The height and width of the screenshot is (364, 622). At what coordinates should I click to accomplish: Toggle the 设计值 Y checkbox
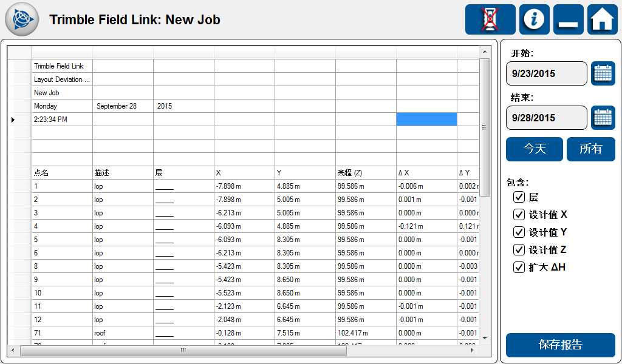(x=519, y=232)
